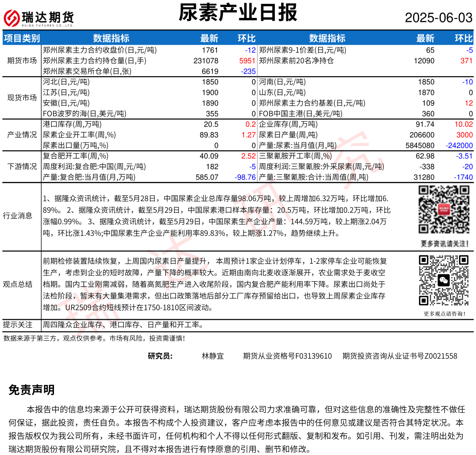
Task: Click the 项目类别 column header
Action: click(21, 39)
